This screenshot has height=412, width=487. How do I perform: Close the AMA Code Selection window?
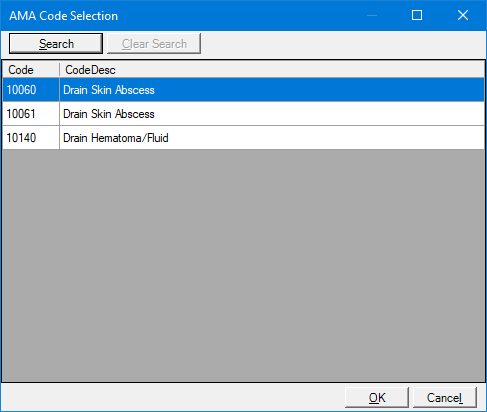(463, 15)
